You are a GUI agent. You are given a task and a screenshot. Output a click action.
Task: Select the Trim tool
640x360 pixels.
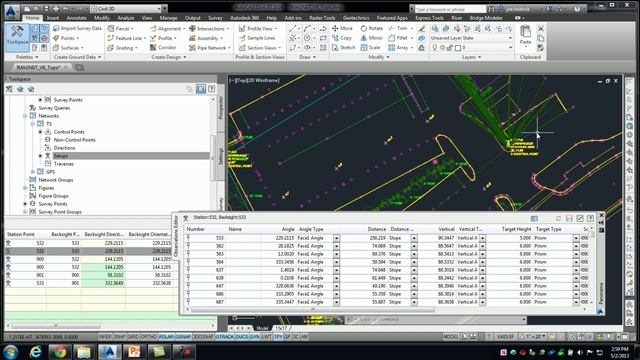point(398,28)
